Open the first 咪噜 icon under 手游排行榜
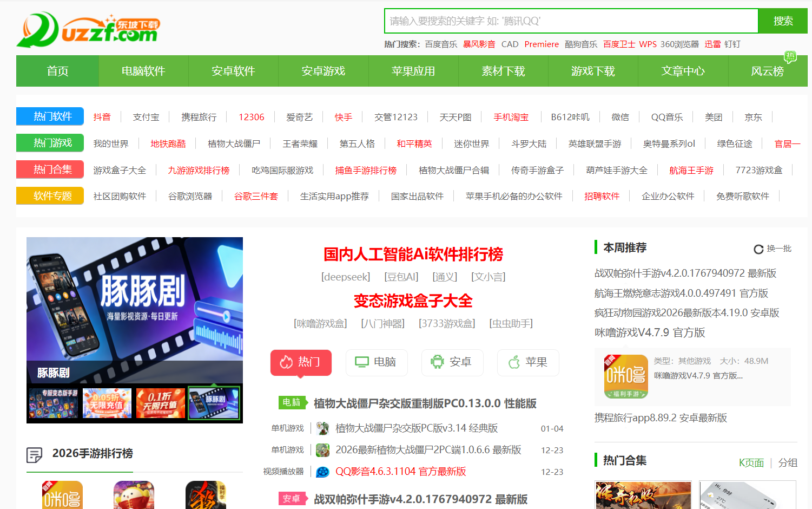The height and width of the screenshot is (509, 812). click(62, 494)
